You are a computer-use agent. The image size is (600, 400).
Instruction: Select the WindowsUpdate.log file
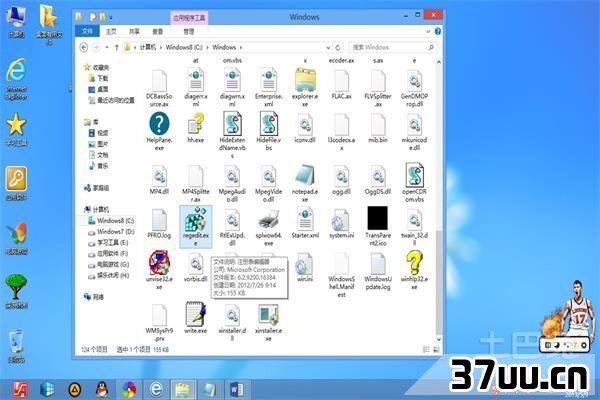pyautogui.click(x=378, y=271)
